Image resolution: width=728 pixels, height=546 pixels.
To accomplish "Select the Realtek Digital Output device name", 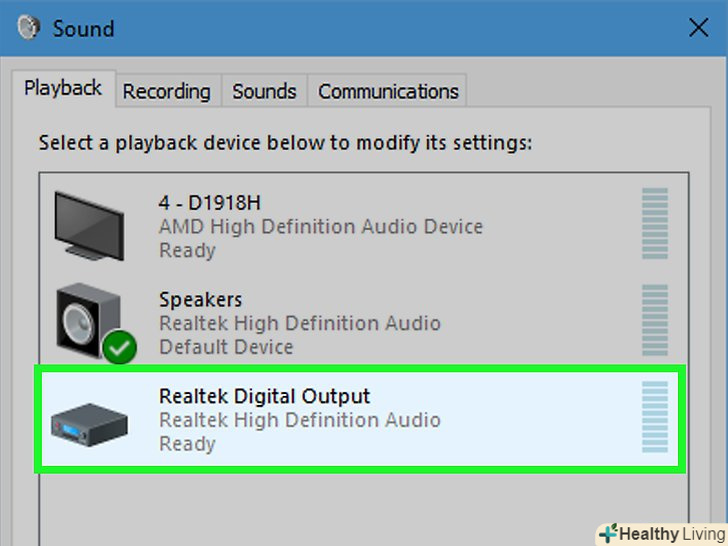I will (264, 396).
